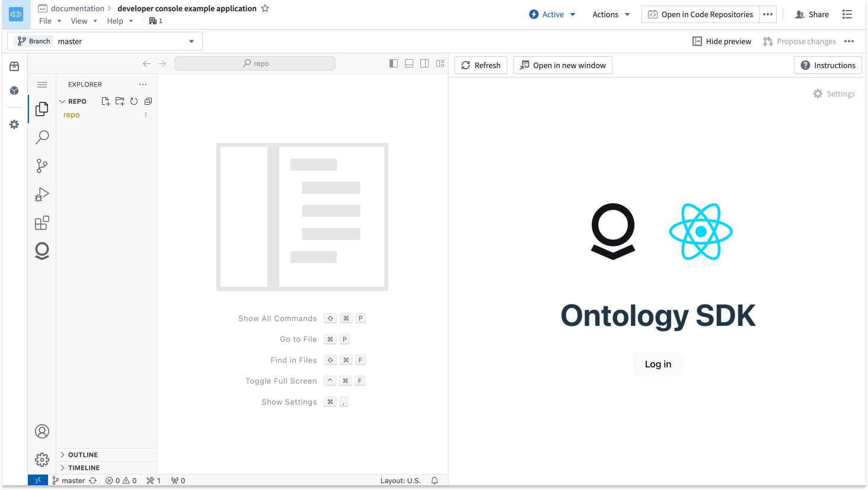
Task: Toggle the secondary side bar
Action: click(x=425, y=63)
